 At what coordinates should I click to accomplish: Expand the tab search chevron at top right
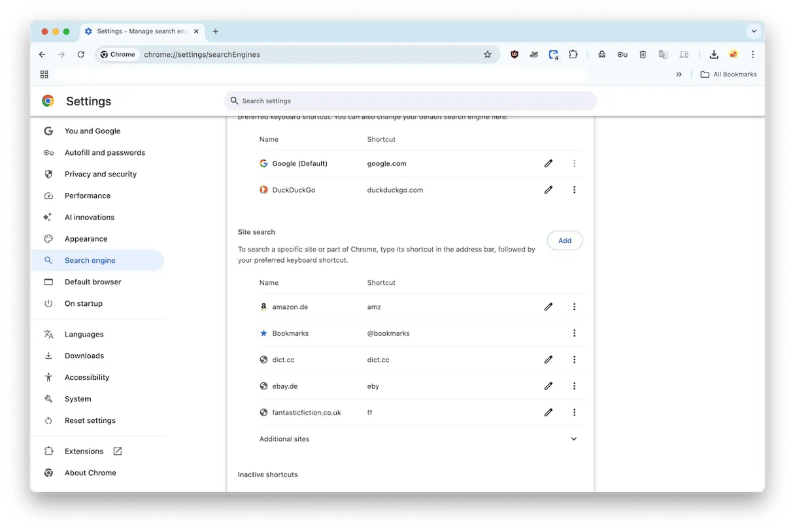coord(754,31)
